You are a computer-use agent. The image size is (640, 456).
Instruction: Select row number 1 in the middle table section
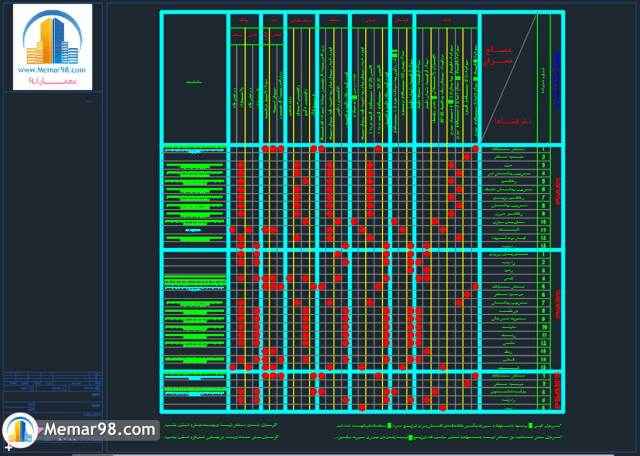tap(544, 257)
